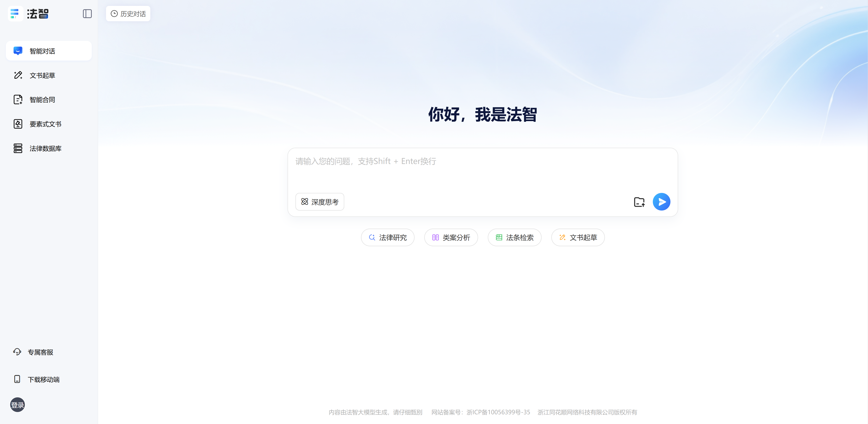
Task: Select the 法条检索 quick action chip
Action: [x=514, y=237]
